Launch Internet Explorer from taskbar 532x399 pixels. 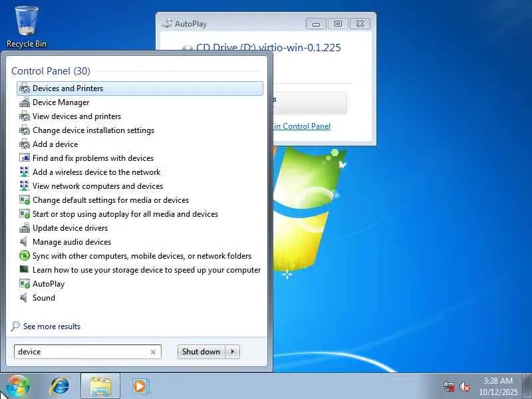tap(60, 386)
